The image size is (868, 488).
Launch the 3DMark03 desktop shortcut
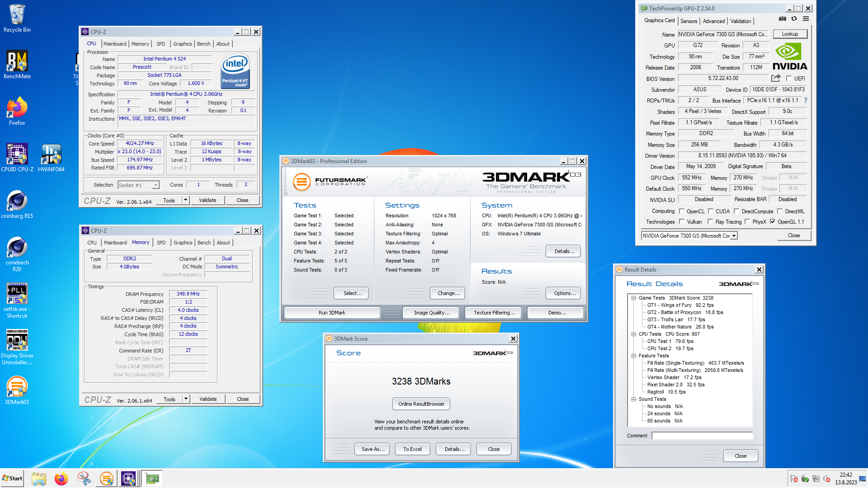point(17,390)
